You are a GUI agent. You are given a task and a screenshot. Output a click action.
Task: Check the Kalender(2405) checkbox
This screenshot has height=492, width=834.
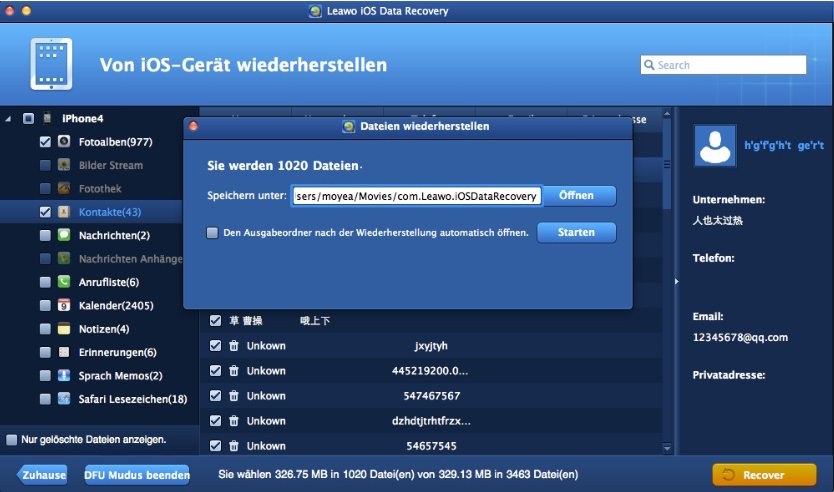point(45,305)
